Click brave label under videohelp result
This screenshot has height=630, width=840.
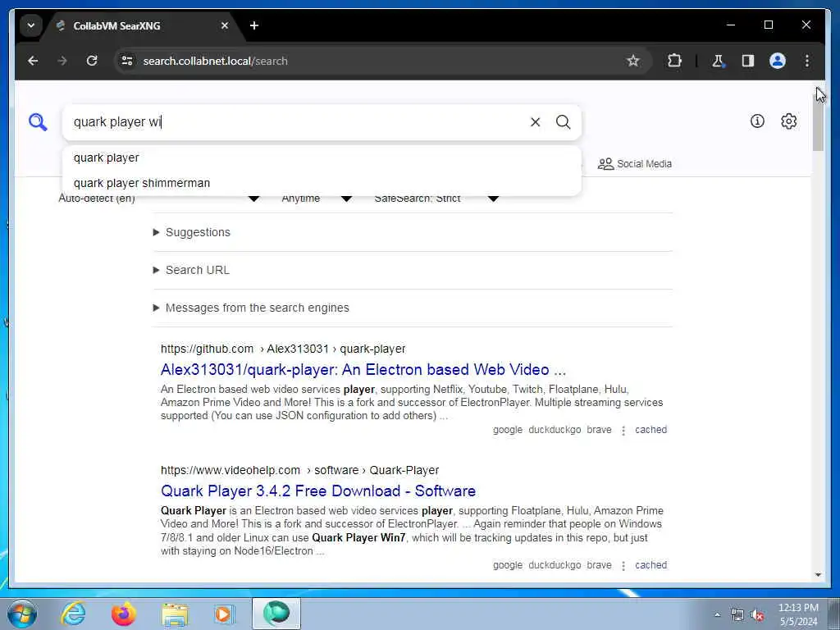click(x=599, y=565)
